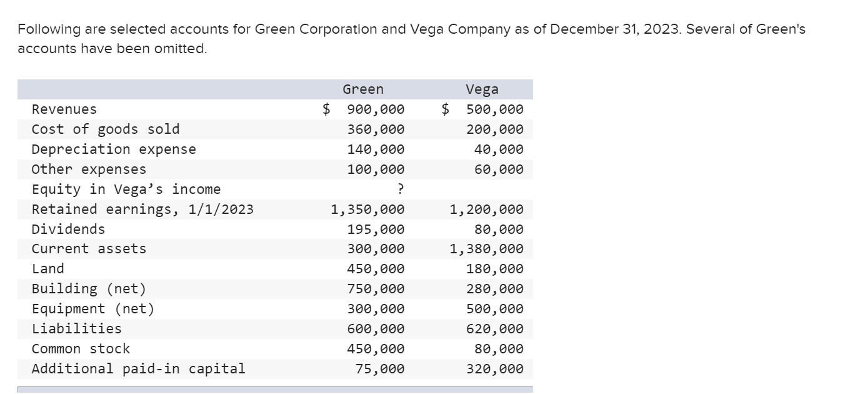Select the Equity in Vega's income label
The width and height of the screenshot is (868, 394).
click(x=126, y=189)
